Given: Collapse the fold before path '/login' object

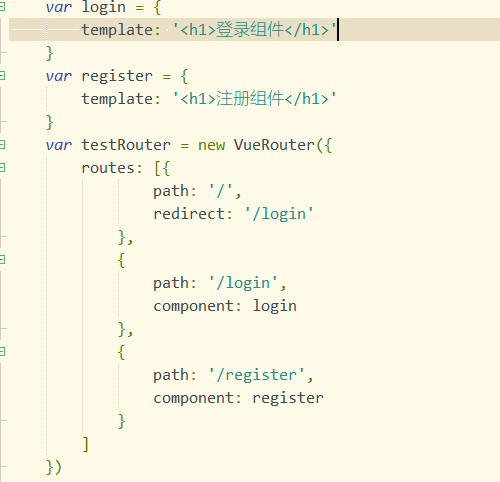Looking at the screenshot, I should (x=2, y=260).
